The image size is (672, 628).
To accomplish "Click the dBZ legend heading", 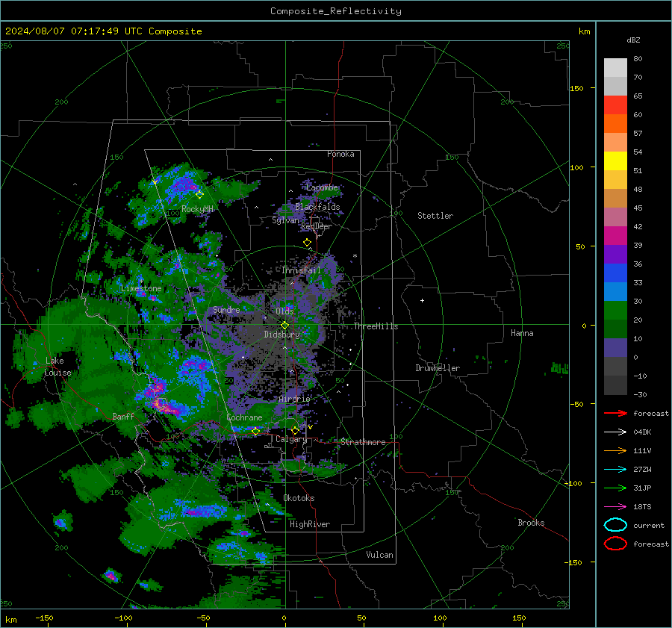I will 633,40.
